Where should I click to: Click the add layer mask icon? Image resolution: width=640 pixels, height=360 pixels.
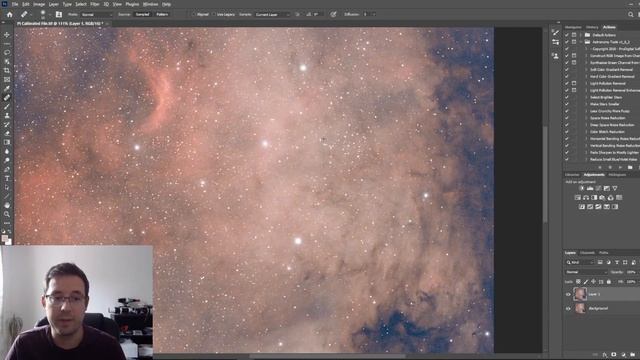tap(614, 355)
